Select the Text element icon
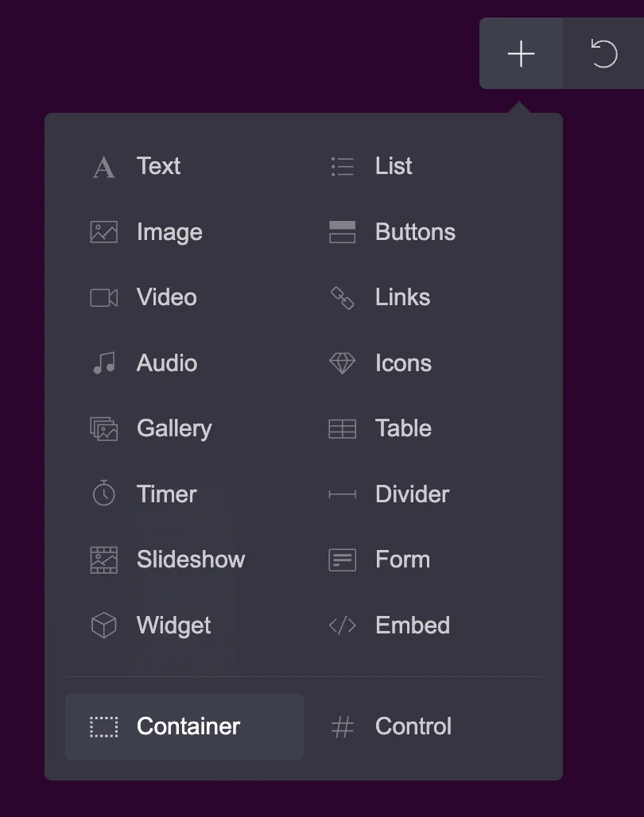The height and width of the screenshot is (817, 644). 104,167
